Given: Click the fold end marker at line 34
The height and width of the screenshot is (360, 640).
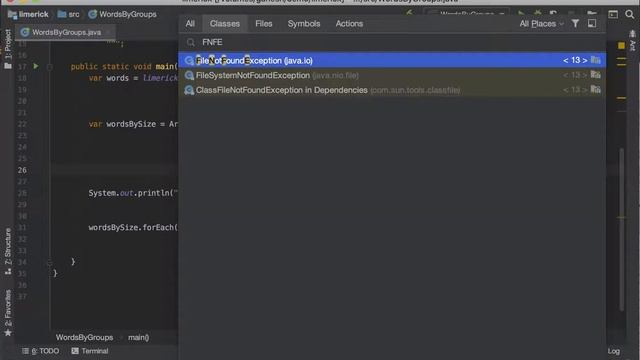Looking at the screenshot, I should [50, 262].
